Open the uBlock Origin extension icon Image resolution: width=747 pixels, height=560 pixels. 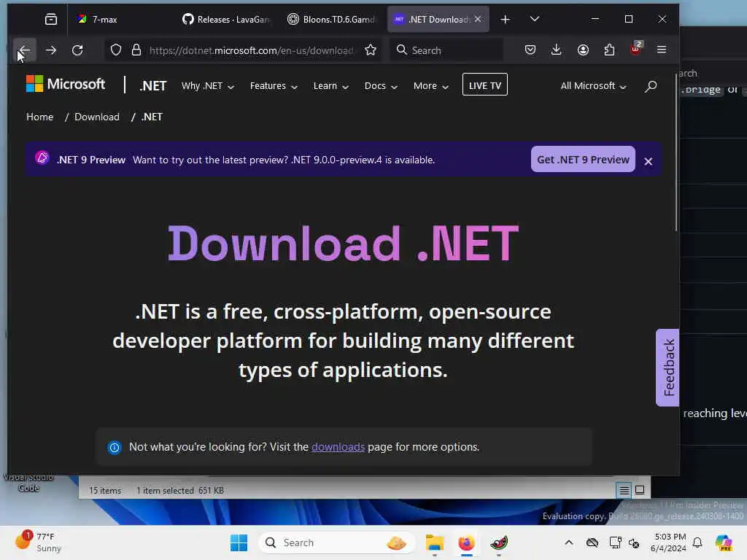(x=636, y=49)
